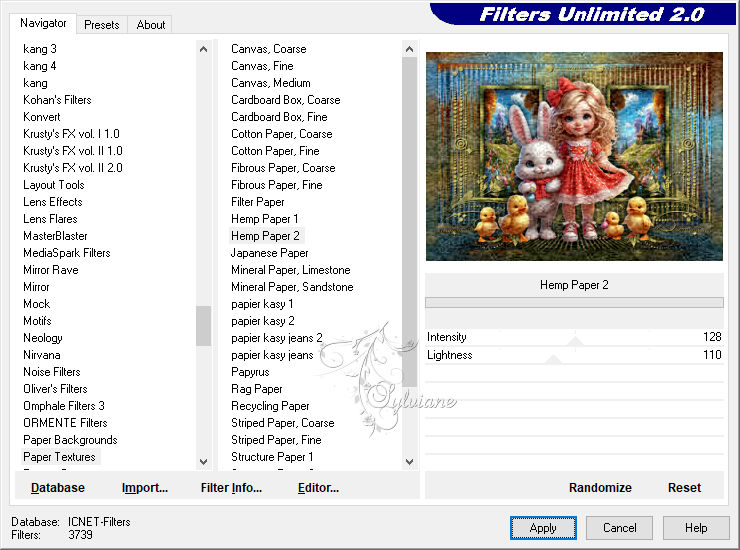
Task: Randomize the filter settings
Action: (x=600, y=488)
